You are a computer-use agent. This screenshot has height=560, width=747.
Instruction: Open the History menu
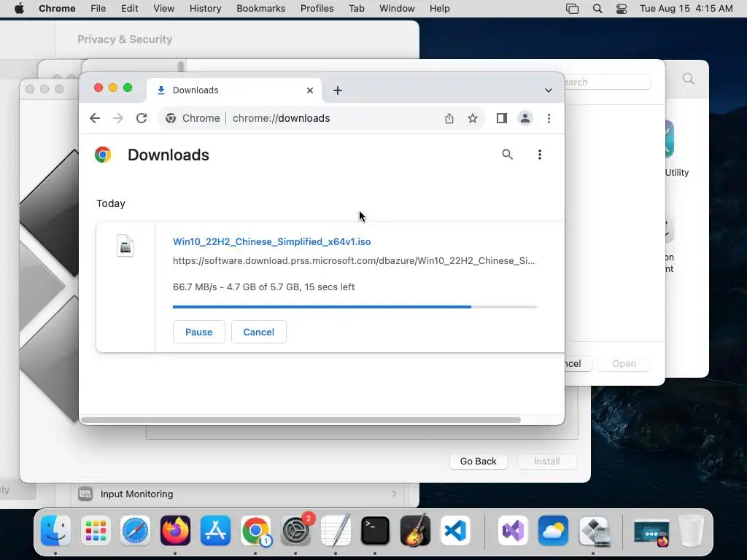point(205,9)
